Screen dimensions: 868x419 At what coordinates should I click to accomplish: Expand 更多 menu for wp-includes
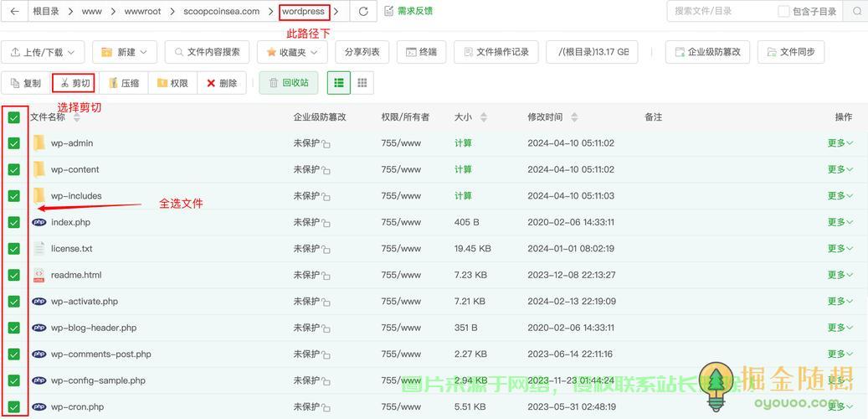click(x=840, y=195)
